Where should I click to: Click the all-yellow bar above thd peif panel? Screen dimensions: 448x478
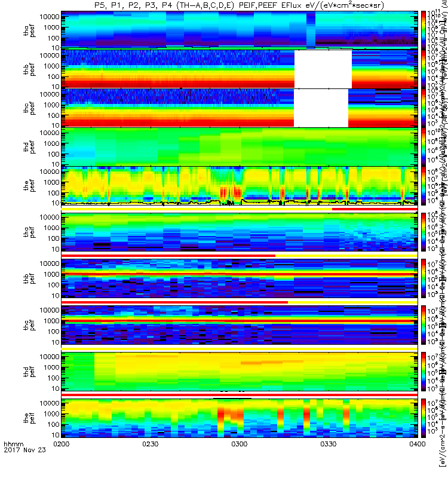[x=240, y=348]
